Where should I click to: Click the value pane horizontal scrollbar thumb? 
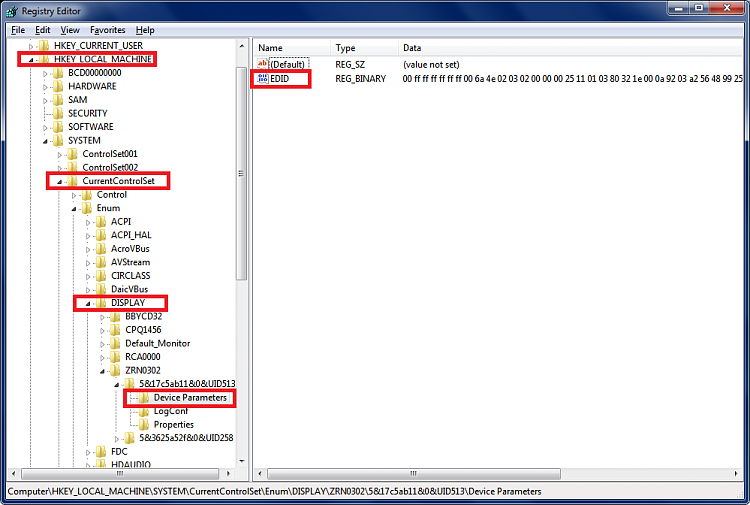414,473
